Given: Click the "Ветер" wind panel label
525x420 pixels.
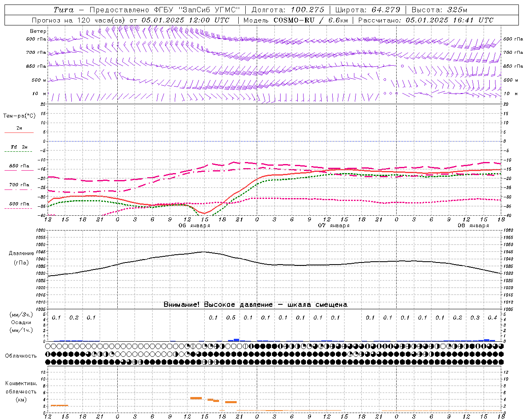Looking at the screenshot, I should pos(38,31).
